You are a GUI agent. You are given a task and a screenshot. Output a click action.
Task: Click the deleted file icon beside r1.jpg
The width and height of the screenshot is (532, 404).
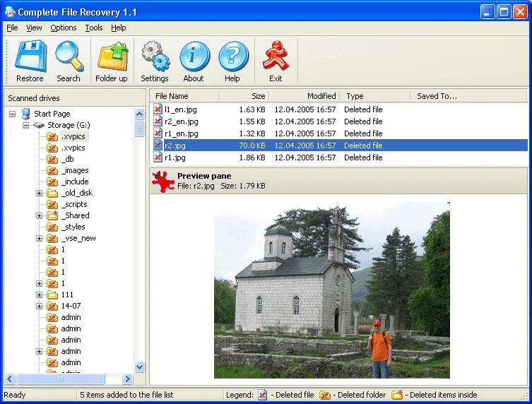158,158
